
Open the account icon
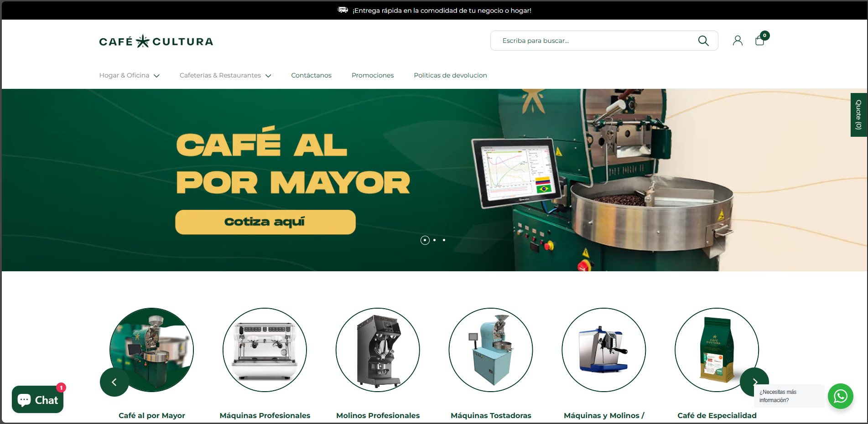click(738, 40)
